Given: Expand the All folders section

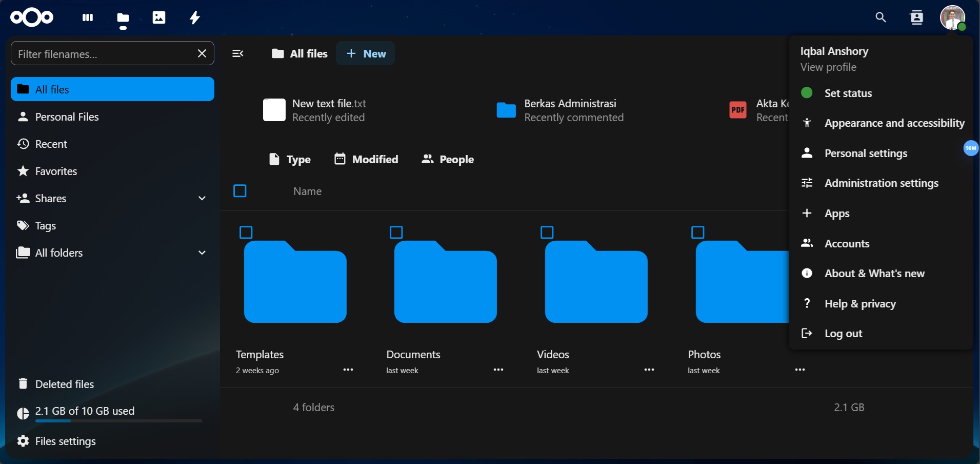Looking at the screenshot, I should pos(202,253).
